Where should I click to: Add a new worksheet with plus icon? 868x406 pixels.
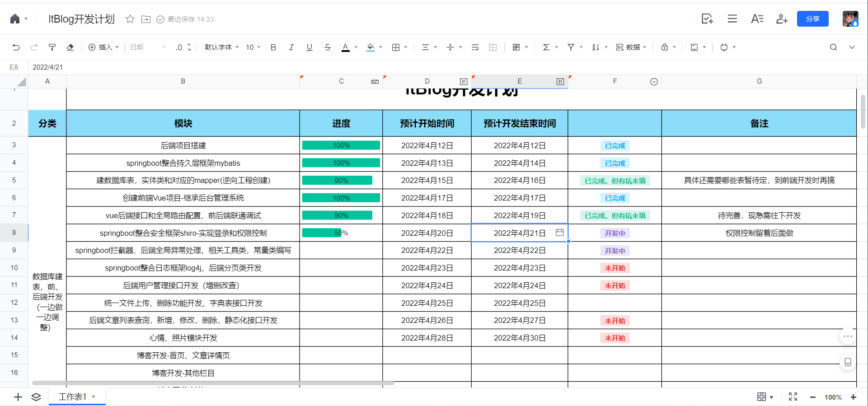point(18,397)
